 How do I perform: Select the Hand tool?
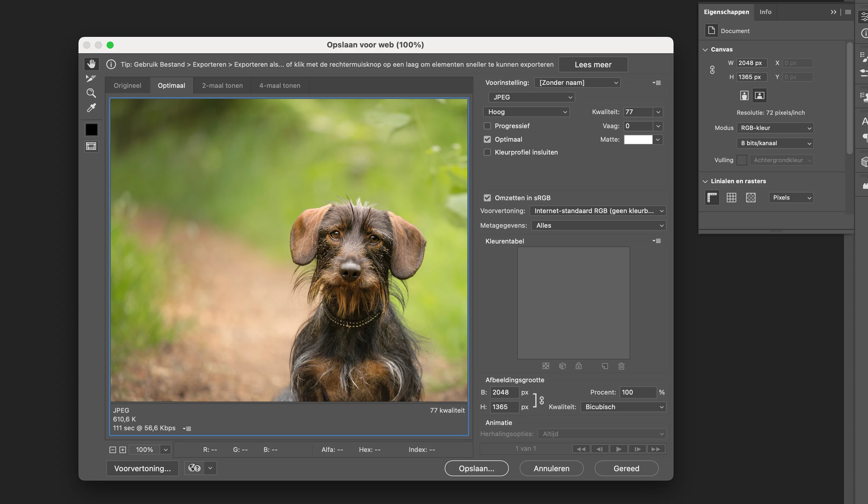pyautogui.click(x=91, y=64)
